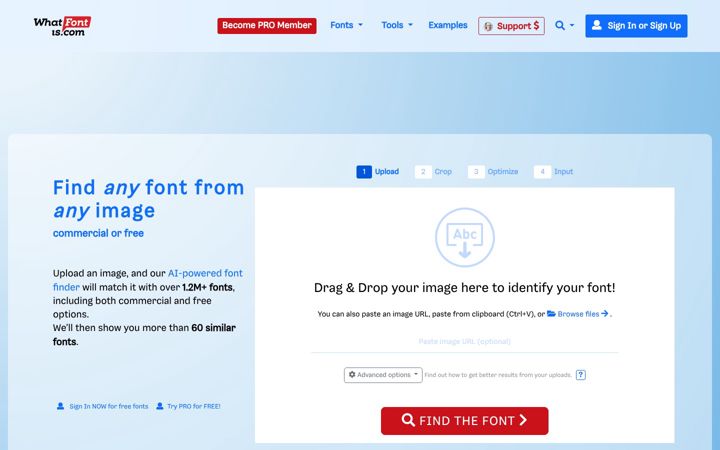Open the search magnifier dropdown
Viewport: 720px width, 450px height.
coord(564,25)
